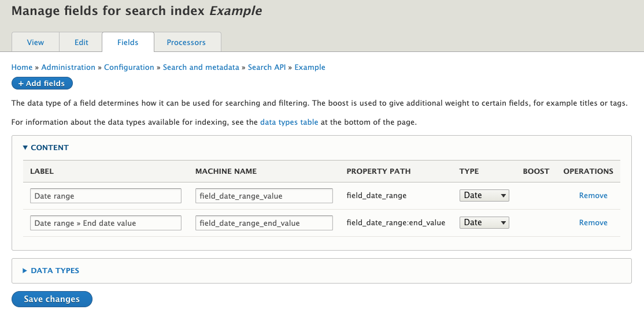644x313 pixels.
Task: Go to Home breadcrumb link
Action: click(22, 68)
